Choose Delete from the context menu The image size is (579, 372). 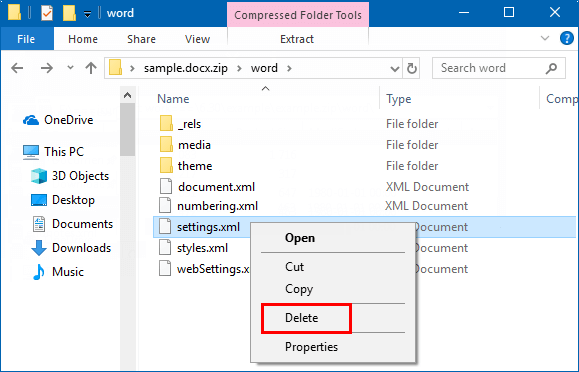coord(301,318)
